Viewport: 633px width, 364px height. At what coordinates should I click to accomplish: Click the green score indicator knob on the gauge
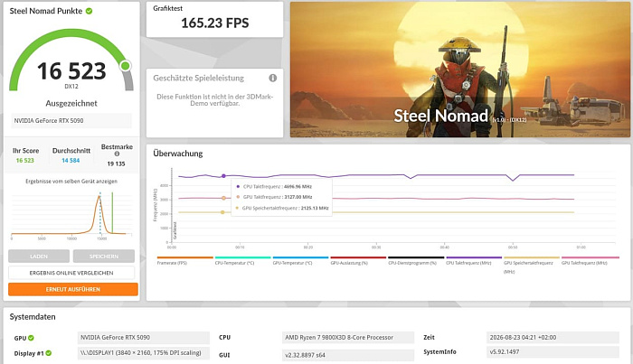(126, 65)
